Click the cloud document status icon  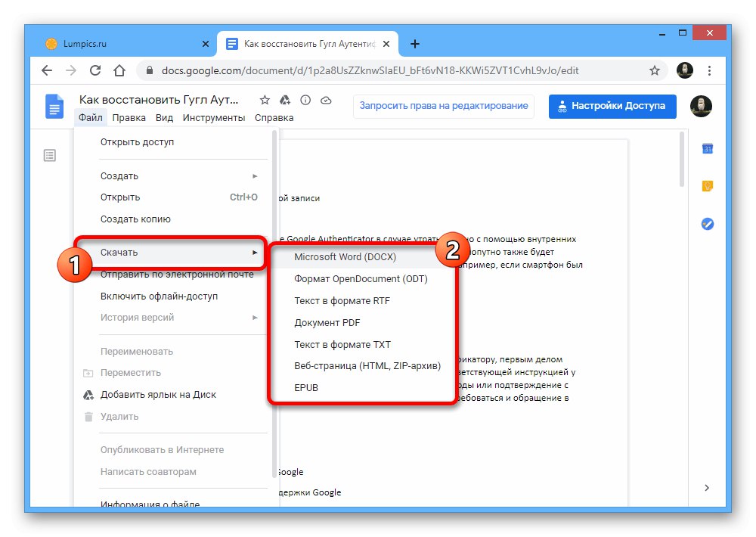coord(326,100)
